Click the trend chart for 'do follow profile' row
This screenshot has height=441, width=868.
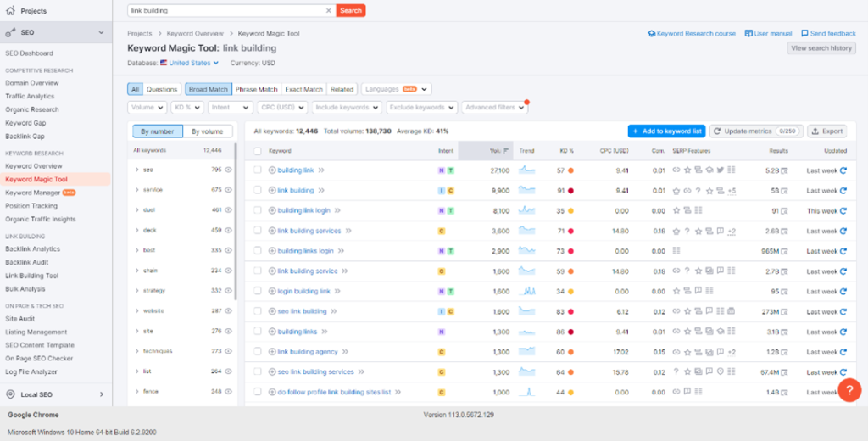(526, 392)
